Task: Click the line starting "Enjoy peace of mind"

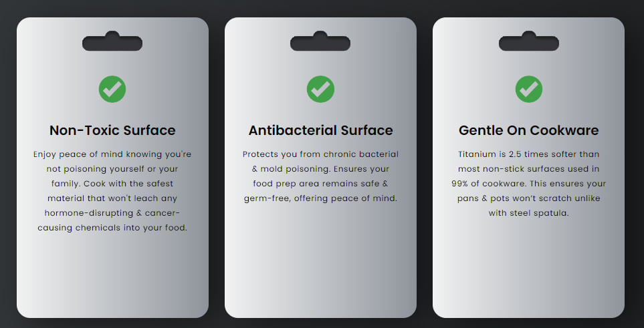Action: pos(112,154)
